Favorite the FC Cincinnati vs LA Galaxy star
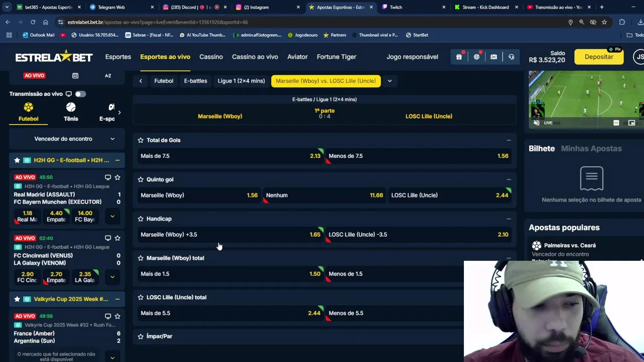 point(117,238)
